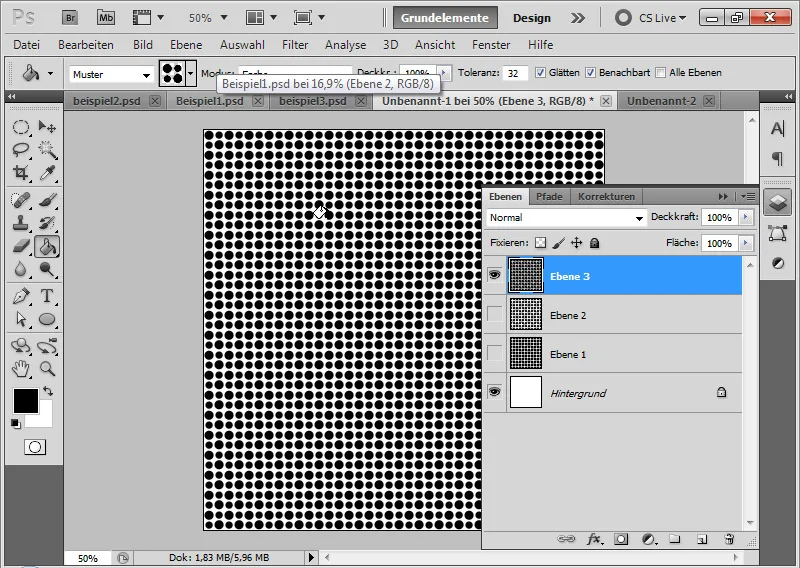Toggle the Glätten checkbox
The height and width of the screenshot is (568, 800).
point(540,72)
